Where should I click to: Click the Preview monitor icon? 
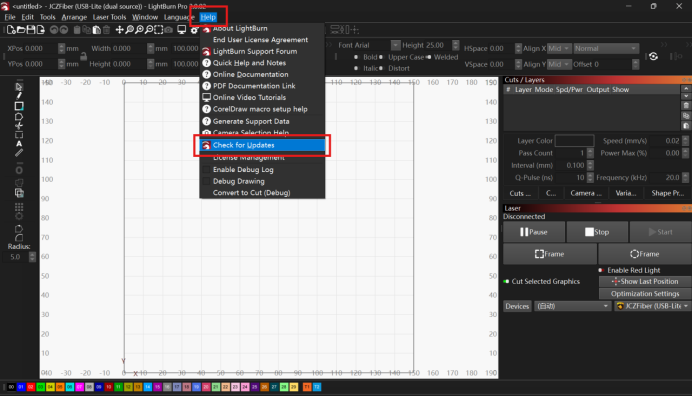click(181, 30)
